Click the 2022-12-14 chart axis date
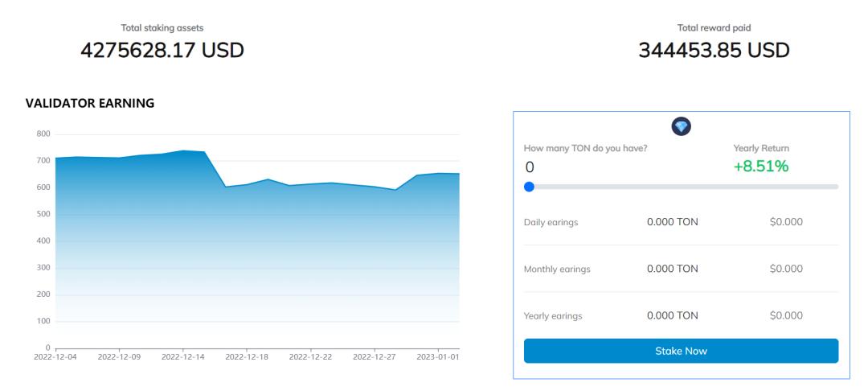This screenshot has height=391, width=868. click(x=183, y=356)
